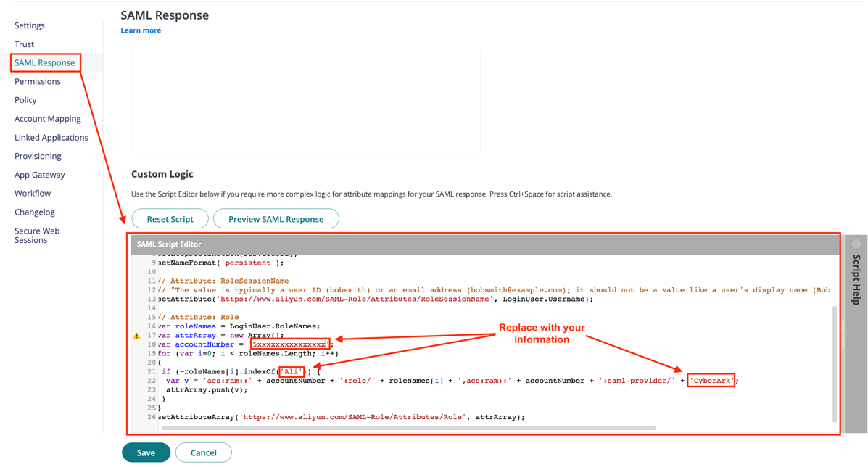Click Preview SAML Response
The image size is (868, 467).
pyautogui.click(x=276, y=218)
